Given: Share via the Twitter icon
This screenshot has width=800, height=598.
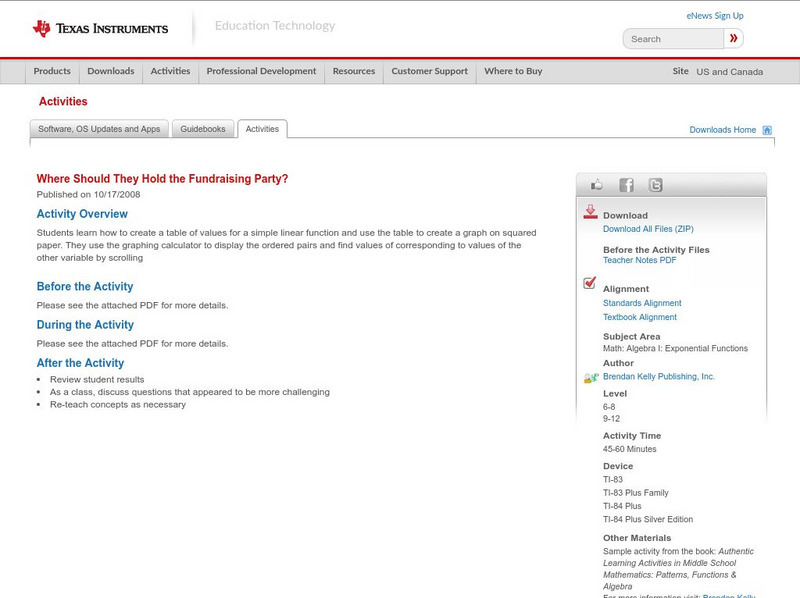Looking at the screenshot, I should (x=655, y=185).
